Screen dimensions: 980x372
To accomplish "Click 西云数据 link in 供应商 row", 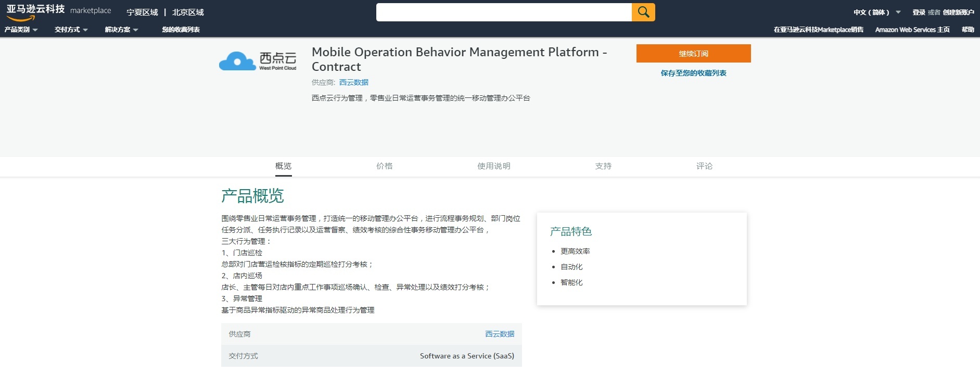I will 500,334.
